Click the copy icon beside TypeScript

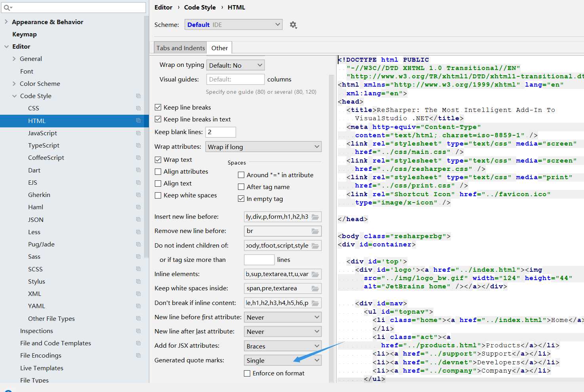138,145
